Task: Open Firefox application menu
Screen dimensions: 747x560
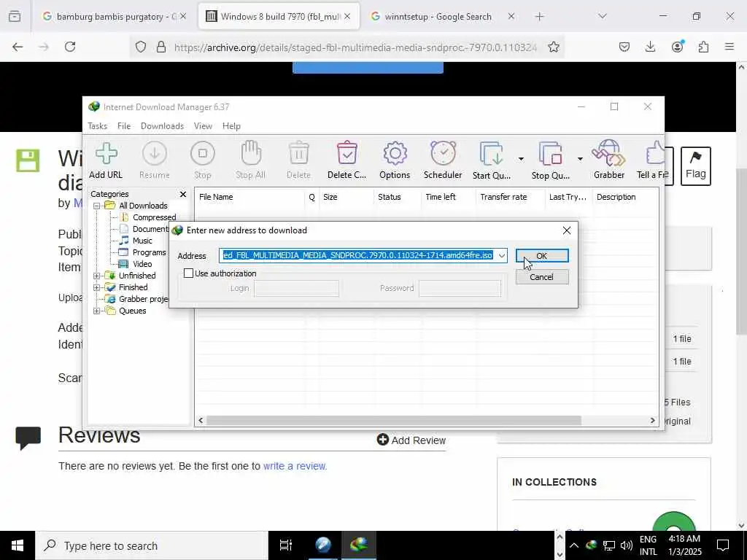Action: pyautogui.click(x=729, y=47)
